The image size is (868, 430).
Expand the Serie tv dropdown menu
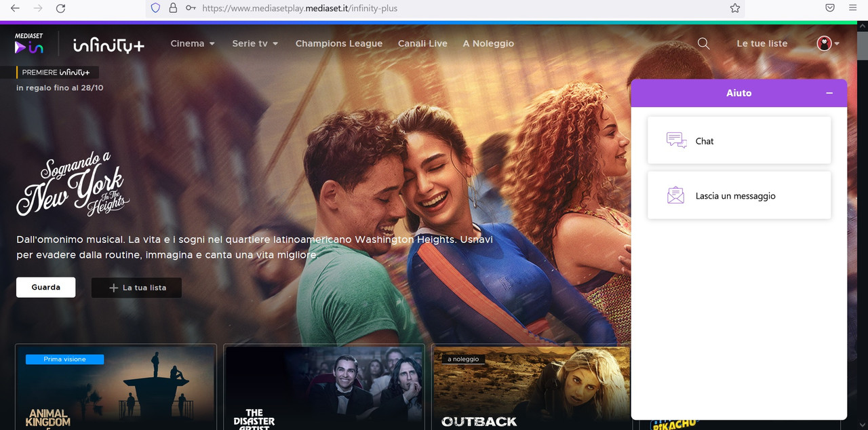click(x=255, y=43)
